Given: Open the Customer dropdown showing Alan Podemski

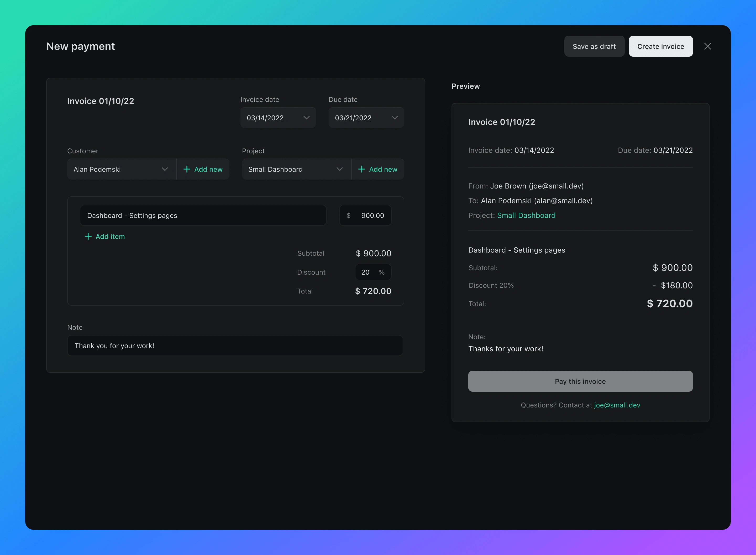Looking at the screenshot, I should point(122,169).
